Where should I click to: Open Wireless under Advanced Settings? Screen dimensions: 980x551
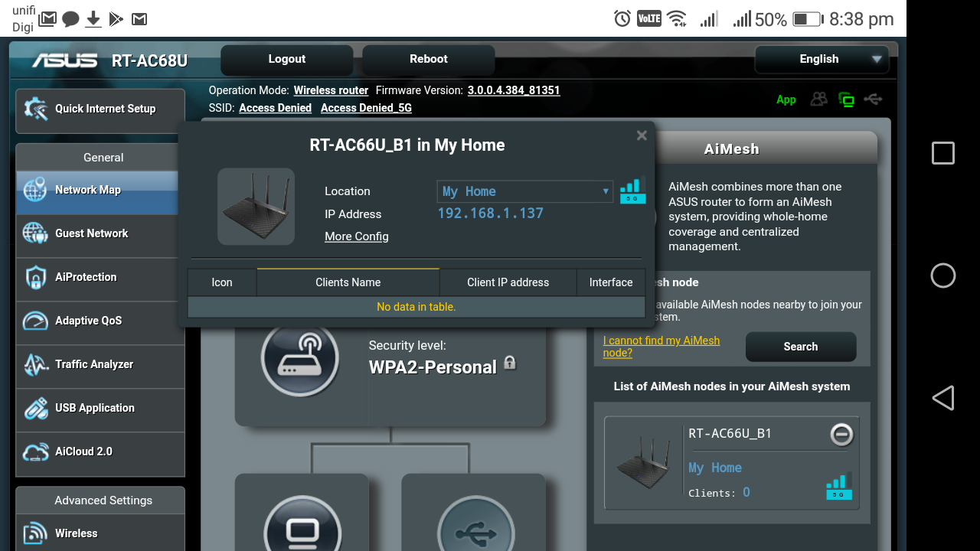pyautogui.click(x=100, y=533)
